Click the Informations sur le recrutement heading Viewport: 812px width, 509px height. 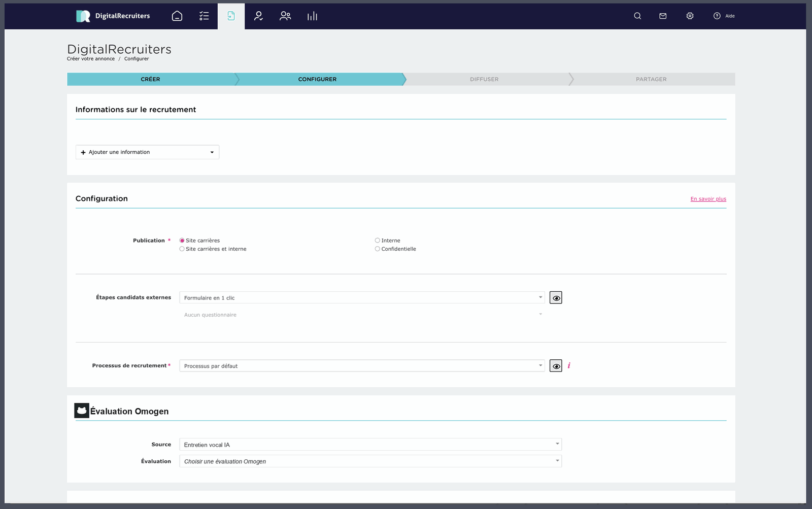click(136, 110)
